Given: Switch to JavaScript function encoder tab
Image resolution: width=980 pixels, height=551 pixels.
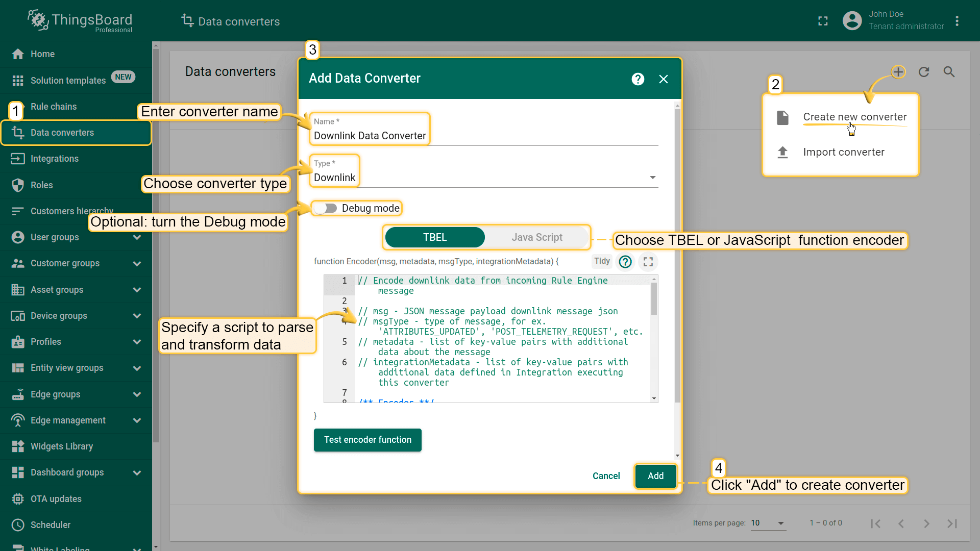Looking at the screenshot, I should coord(537,237).
